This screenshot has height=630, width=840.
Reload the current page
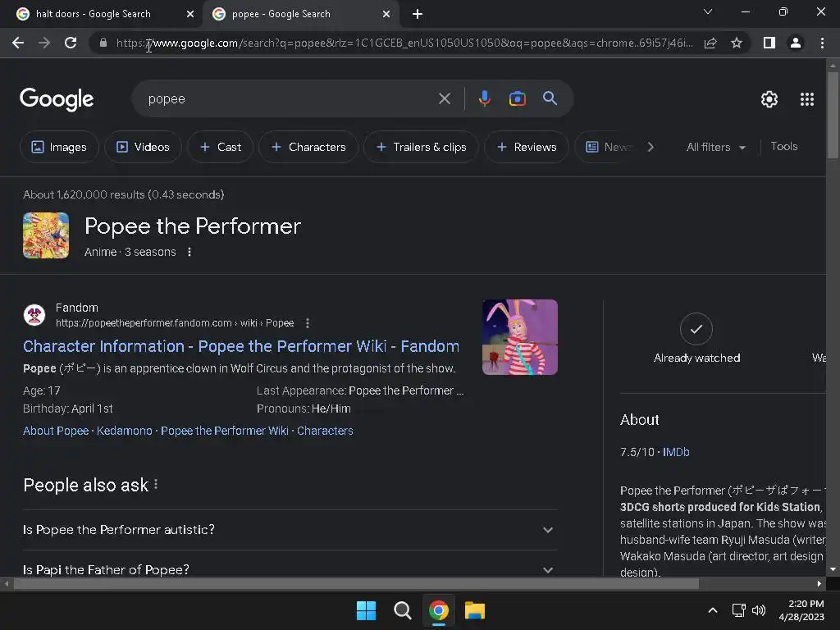tap(71, 43)
